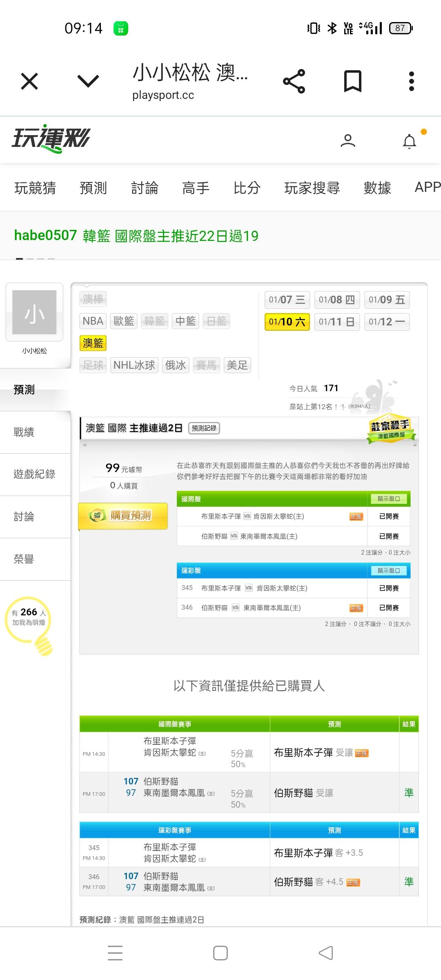Tap the share icon in browser bar
Screen dimensions: 441x980
(x=294, y=81)
